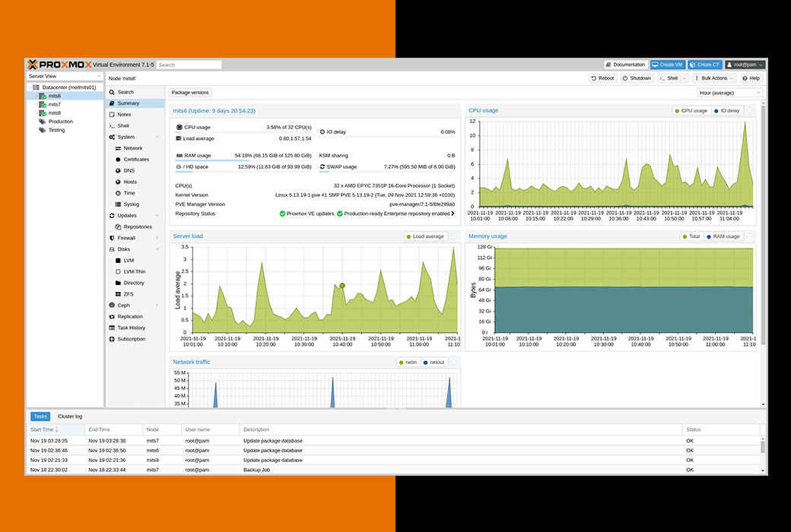
Task: Toggle the netout legend series
Action: point(434,363)
